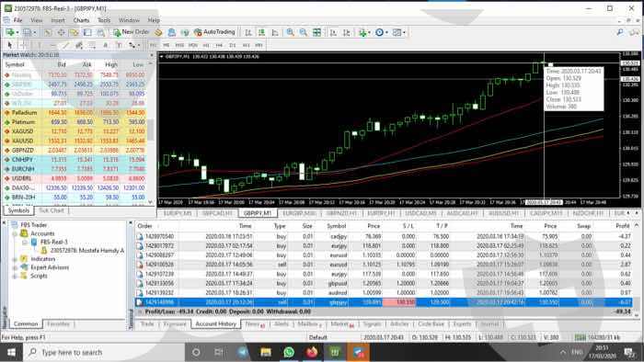The height and width of the screenshot is (362, 644).
Task: Switch to the Tick Chart tab
Action: [52, 210]
